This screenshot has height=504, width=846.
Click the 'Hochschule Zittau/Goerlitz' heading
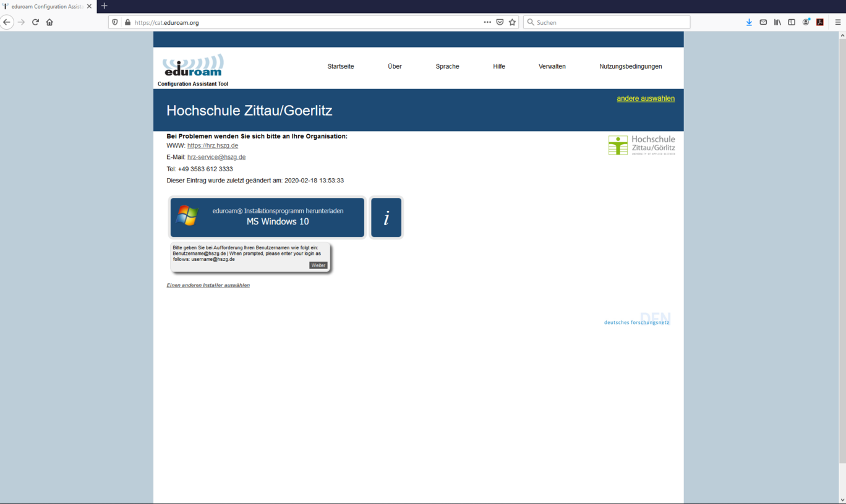tap(249, 111)
